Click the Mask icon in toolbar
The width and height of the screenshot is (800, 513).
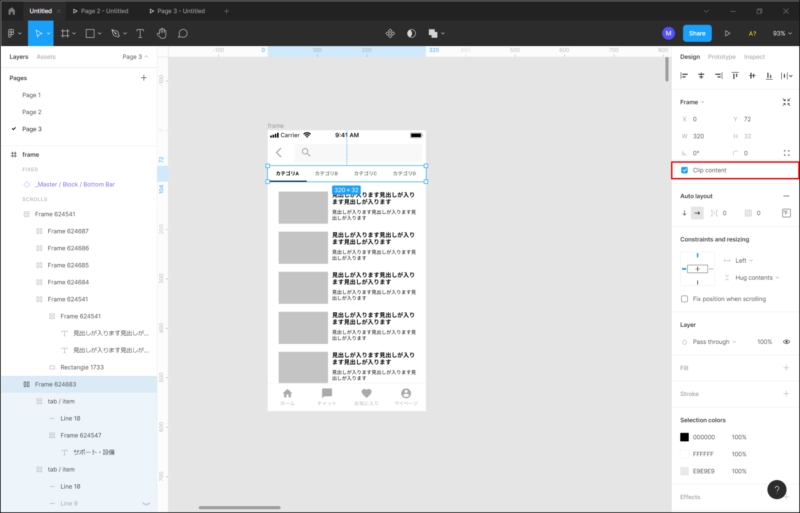point(411,33)
